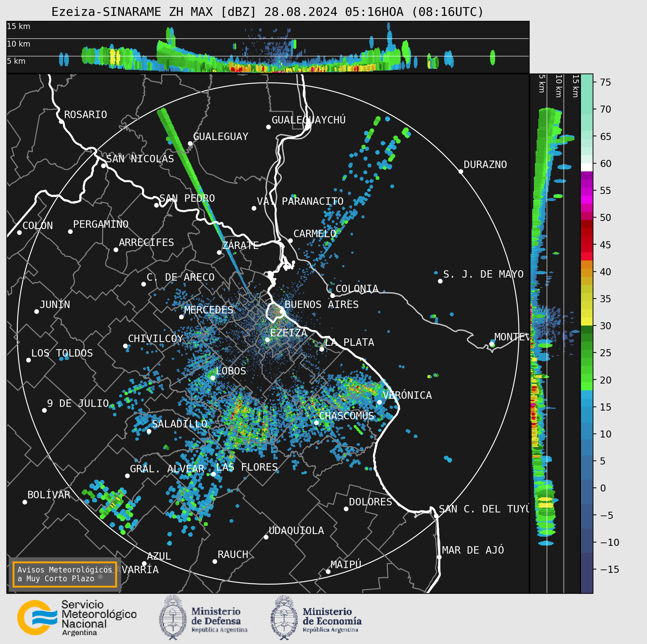Click the DOLORES city marker dot
This screenshot has width=647, height=644.
pyautogui.click(x=346, y=509)
